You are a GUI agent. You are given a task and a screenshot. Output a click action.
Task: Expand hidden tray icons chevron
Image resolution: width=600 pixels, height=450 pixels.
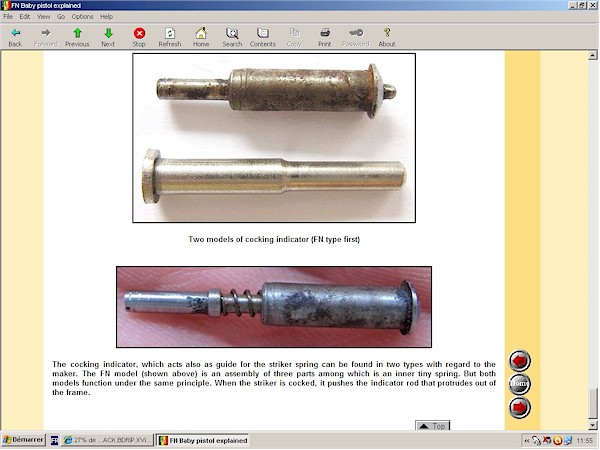[527, 441]
